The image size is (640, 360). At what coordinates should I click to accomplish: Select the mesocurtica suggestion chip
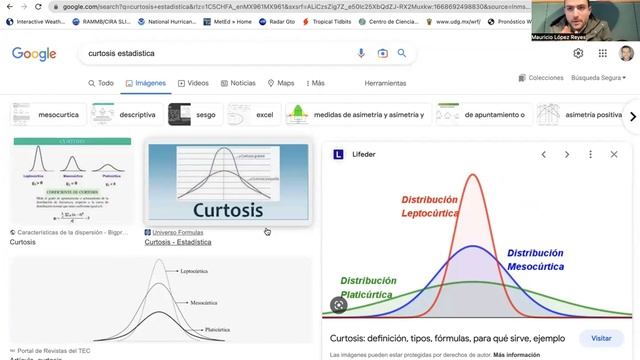coord(48,115)
